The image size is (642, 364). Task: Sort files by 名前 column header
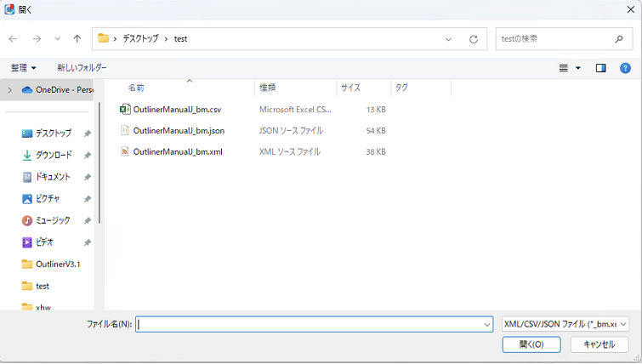(136, 88)
